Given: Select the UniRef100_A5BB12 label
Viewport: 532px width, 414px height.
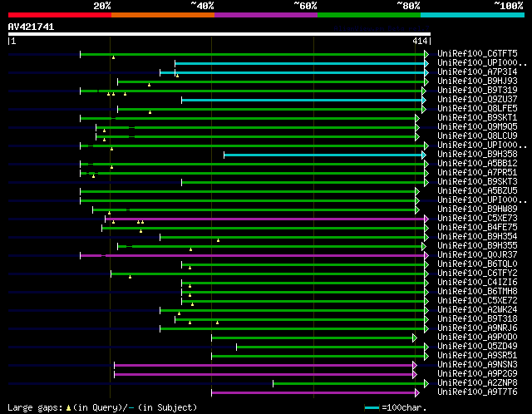Looking at the screenshot, I should pyautogui.click(x=477, y=164).
